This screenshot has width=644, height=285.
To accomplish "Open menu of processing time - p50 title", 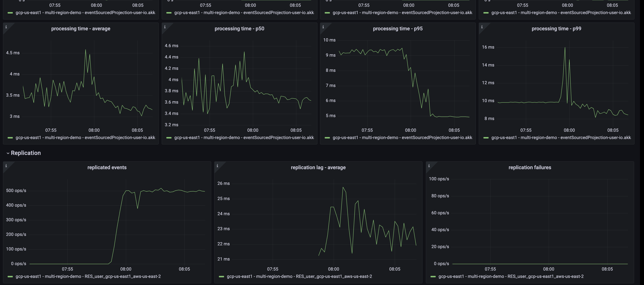I will pyautogui.click(x=239, y=28).
